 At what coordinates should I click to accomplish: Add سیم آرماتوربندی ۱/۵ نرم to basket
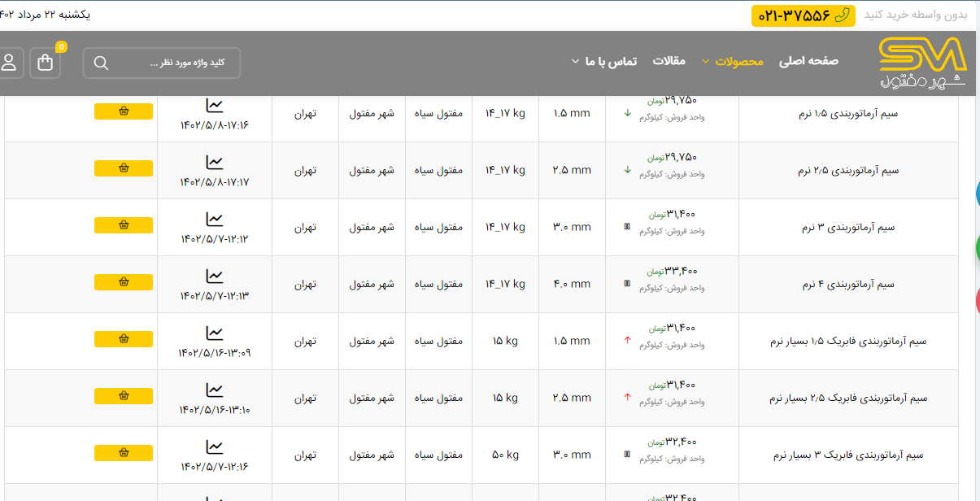124,111
